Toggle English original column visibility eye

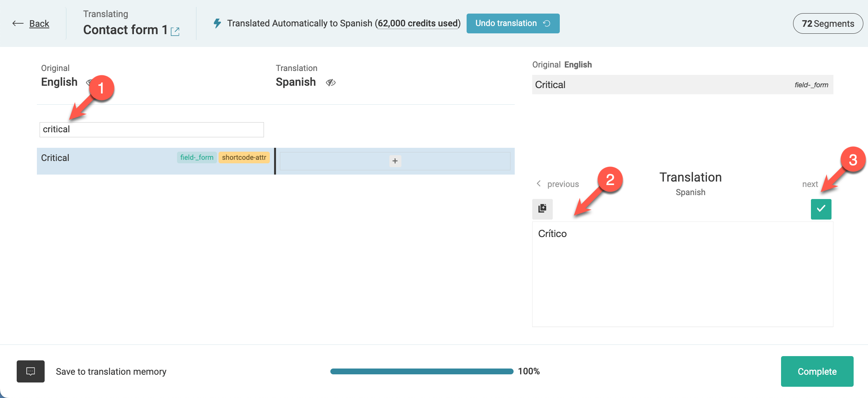tap(89, 82)
